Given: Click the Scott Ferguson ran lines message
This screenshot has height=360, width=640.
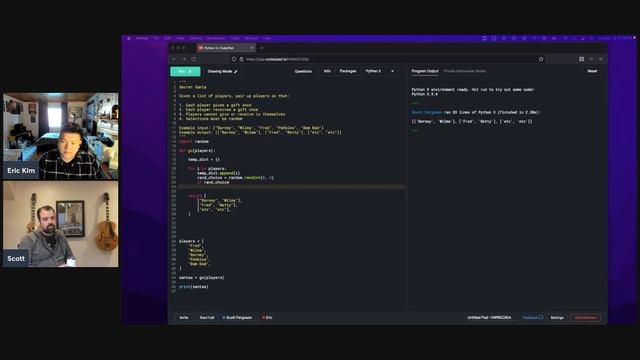Looking at the screenshot, I should [x=476, y=112].
